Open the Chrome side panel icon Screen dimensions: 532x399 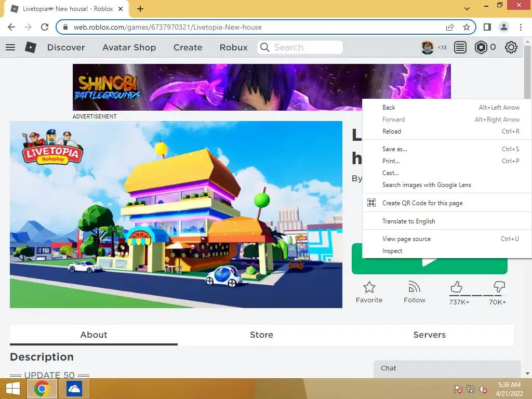[487, 27]
